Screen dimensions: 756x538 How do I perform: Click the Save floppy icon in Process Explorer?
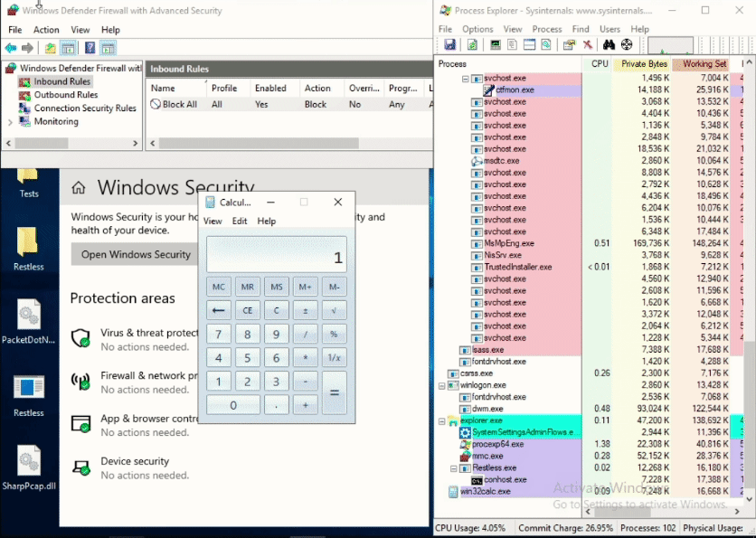[x=449, y=45]
